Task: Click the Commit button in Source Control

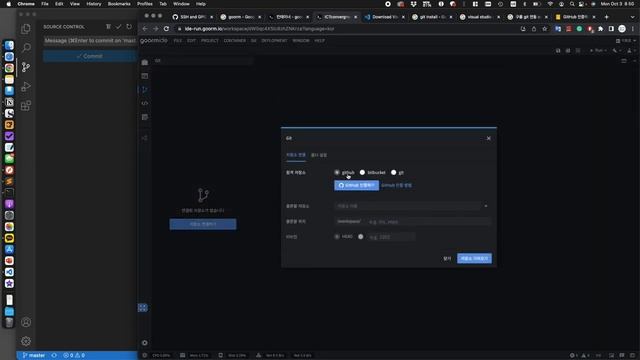Action: tap(90, 56)
